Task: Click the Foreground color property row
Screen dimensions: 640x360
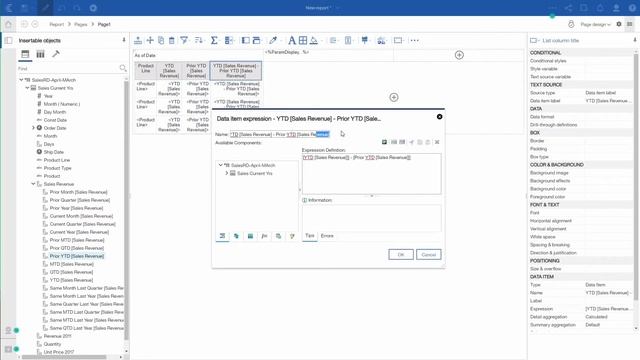Action: coord(581,197)
